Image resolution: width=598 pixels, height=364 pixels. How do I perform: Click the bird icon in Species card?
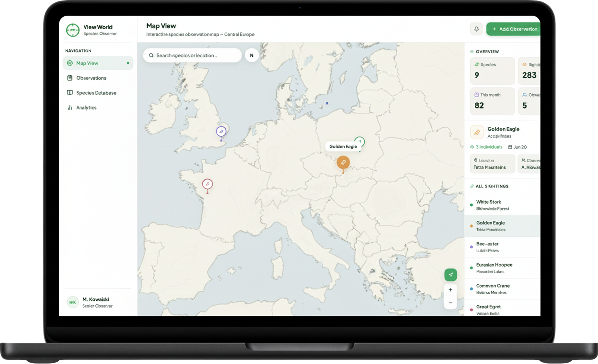coord(477,64)
